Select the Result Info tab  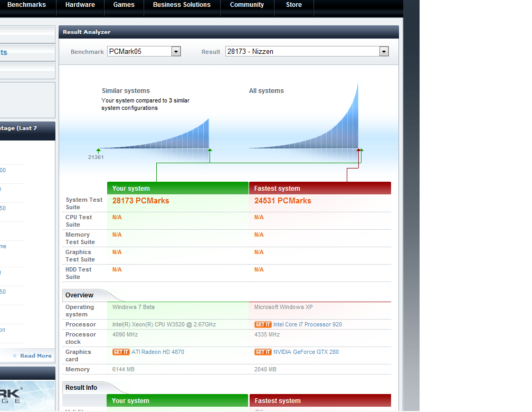tap(81, 388)
